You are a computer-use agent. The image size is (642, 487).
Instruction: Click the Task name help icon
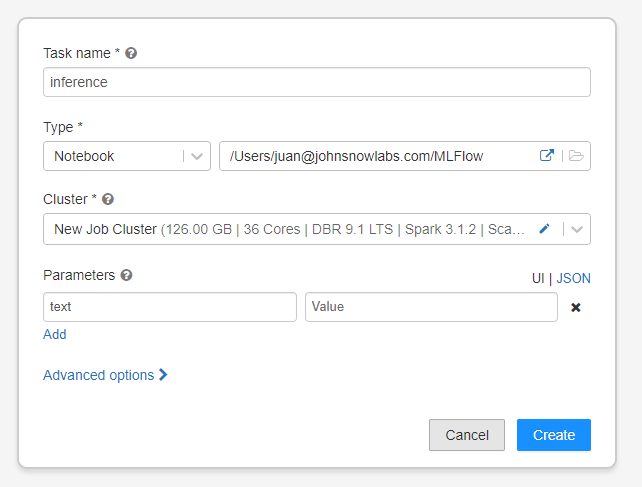(x=131, y=53)
